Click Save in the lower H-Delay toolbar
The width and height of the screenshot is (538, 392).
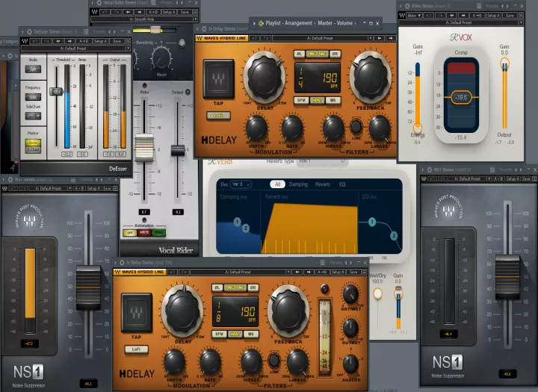[x=353, y=272]
